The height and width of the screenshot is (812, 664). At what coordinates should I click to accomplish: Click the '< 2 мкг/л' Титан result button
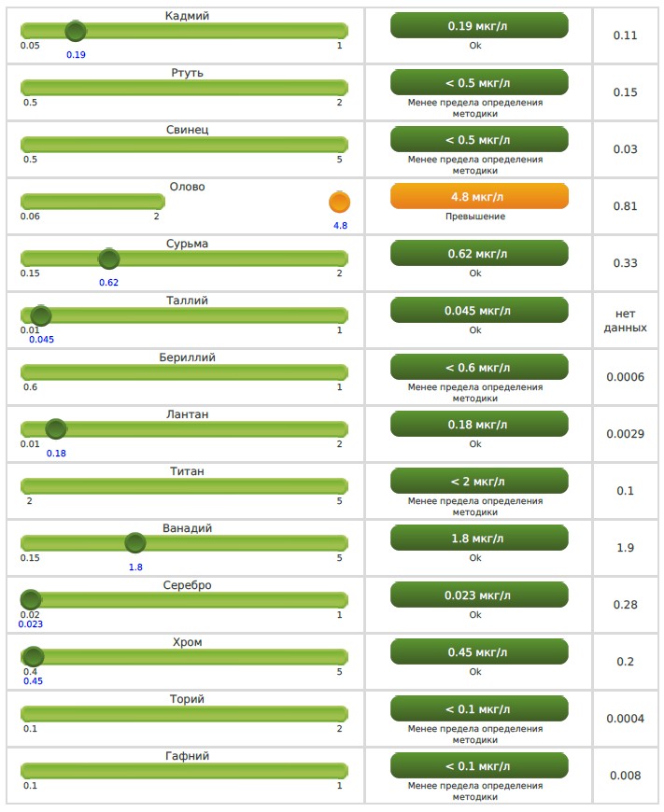(x=479, y=482)
